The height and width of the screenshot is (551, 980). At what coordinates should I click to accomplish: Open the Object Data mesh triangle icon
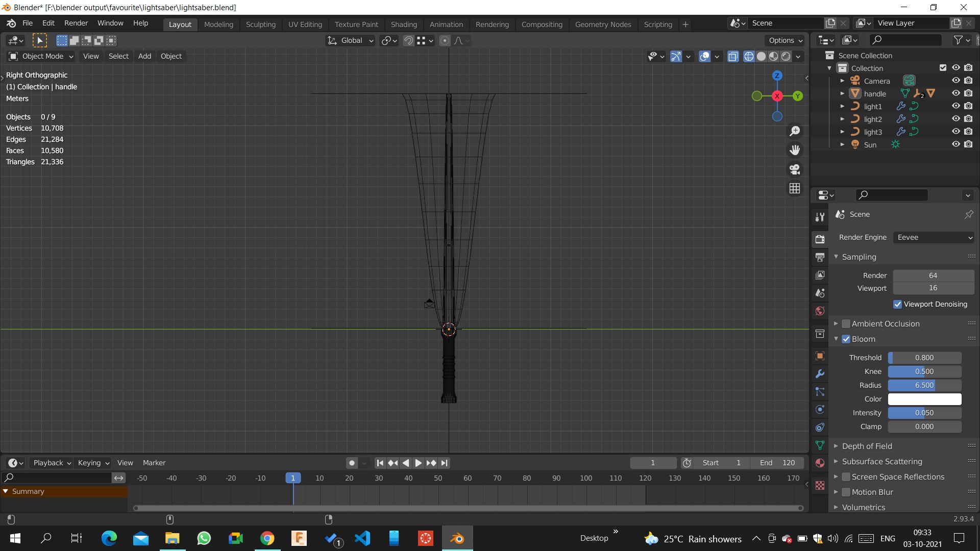[x=820, y=445]
